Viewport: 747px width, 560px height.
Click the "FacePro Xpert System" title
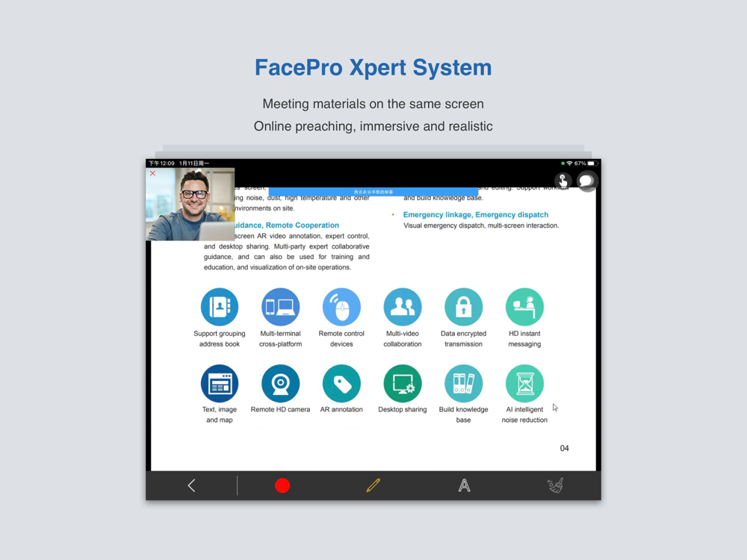tap(373, 67)
